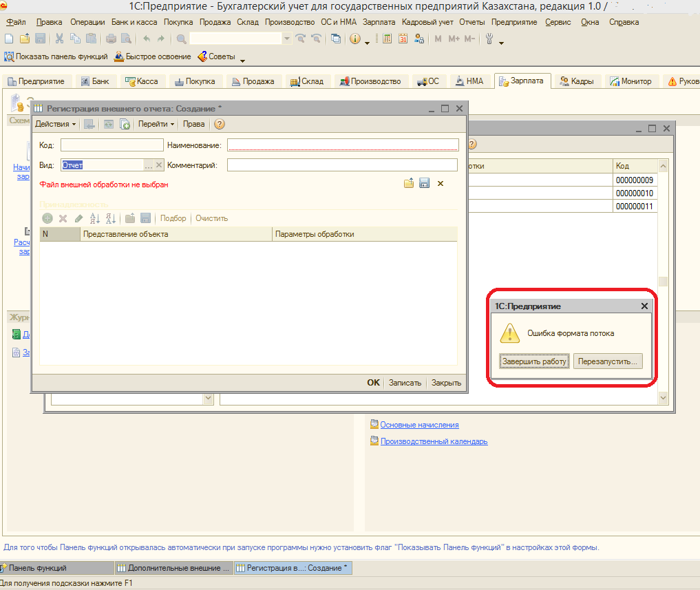The height and width of the screenshot is (590, 700).
Task: Expand the search combo box arrow in toolbar
Action: pos(287,39)
